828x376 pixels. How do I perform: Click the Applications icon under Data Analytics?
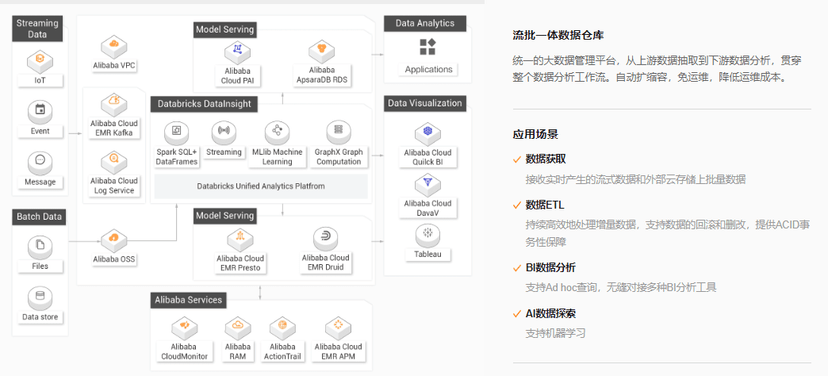428,46
